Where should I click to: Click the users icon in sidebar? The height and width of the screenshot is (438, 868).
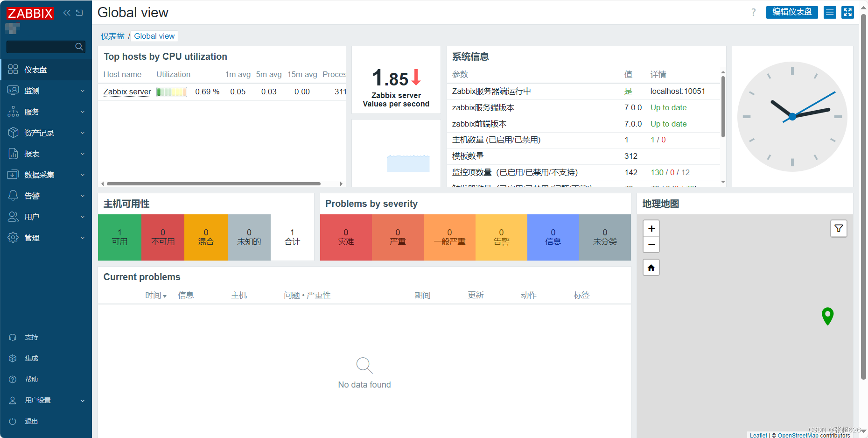click(x=13, y=217)
